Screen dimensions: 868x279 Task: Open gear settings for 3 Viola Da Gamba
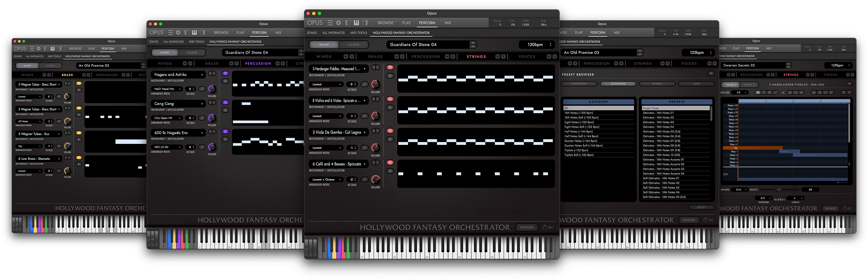pos(390,139)
